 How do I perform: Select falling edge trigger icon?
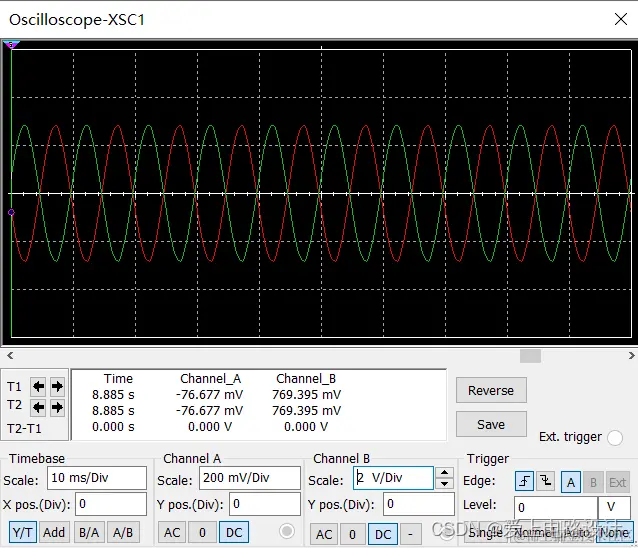pos(545,482)
